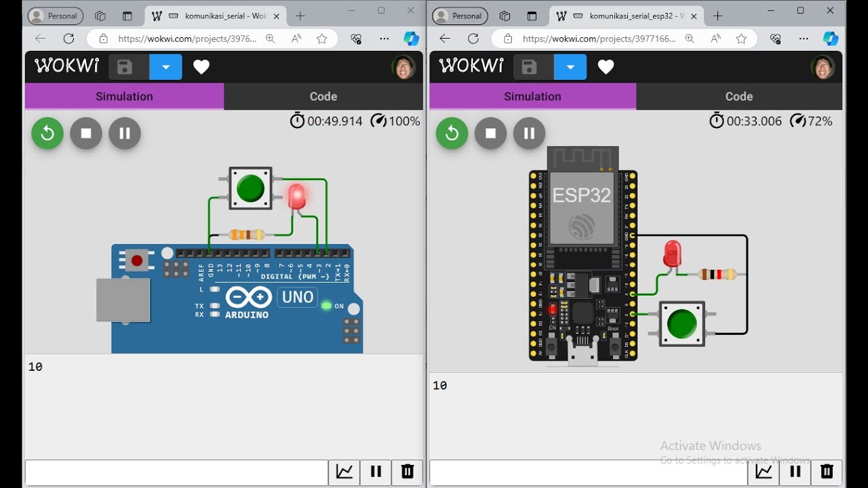
Task: Click Arduino Uno reset button
Action: coord(137,260)
